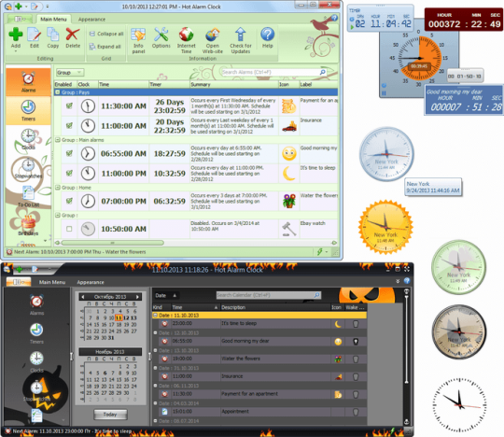504x437 pixels.
Task: Open Appearance tab in light window
Action: click(91, 20)
